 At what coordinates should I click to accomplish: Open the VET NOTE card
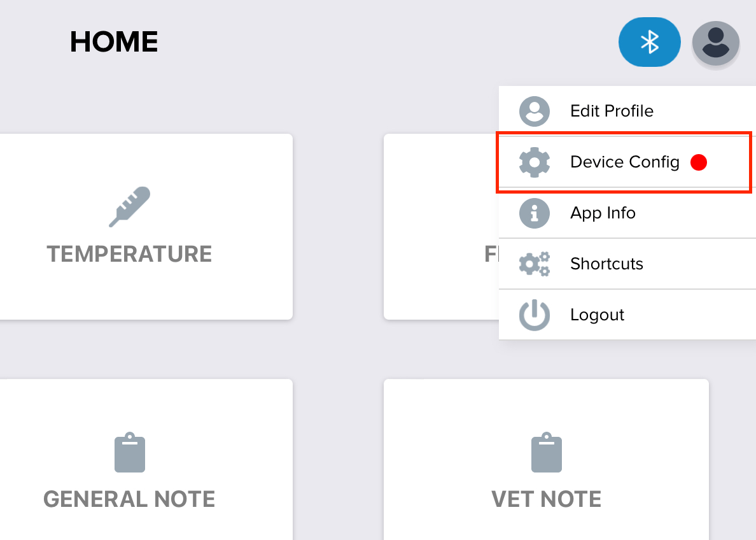click(546, 499)
